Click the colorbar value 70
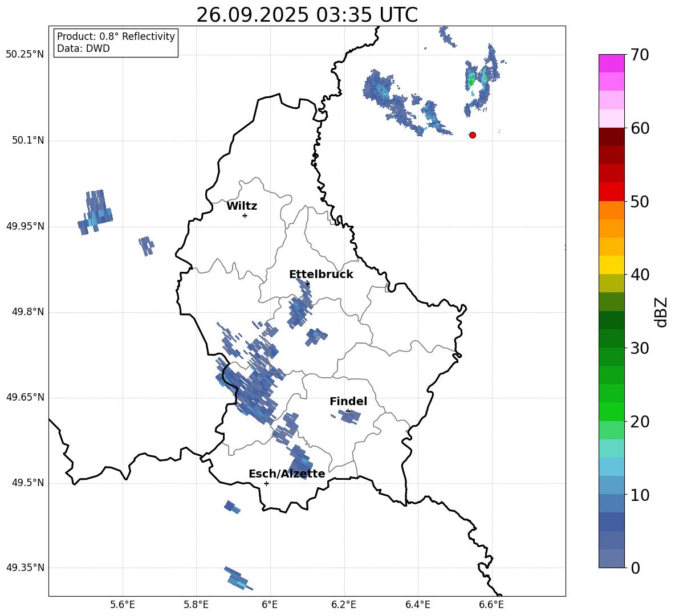 [x=640, y=55]
